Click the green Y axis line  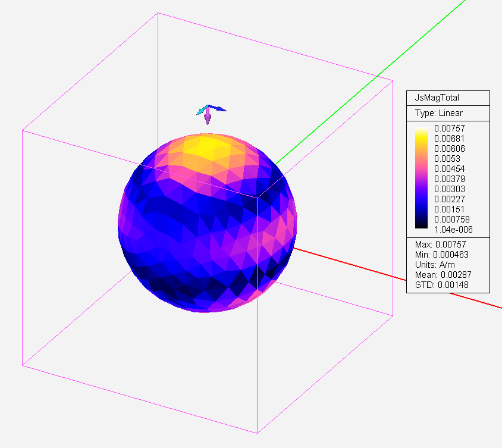[371, 82]
